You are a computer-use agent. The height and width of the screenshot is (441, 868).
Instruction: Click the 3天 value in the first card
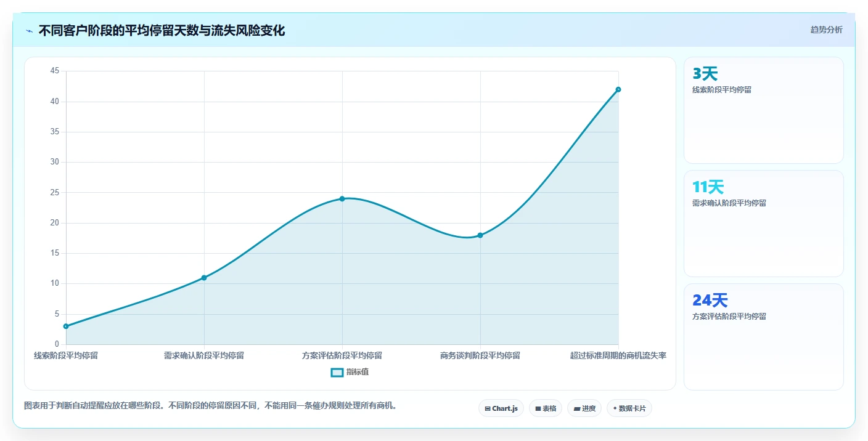click(705, 74)
